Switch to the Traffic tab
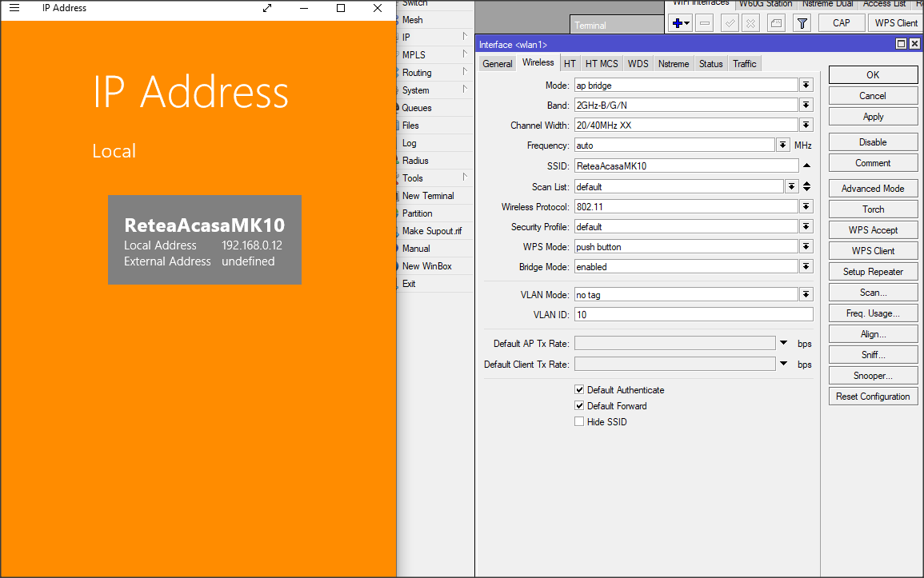The image size is (924, 578). coord(745,64)
